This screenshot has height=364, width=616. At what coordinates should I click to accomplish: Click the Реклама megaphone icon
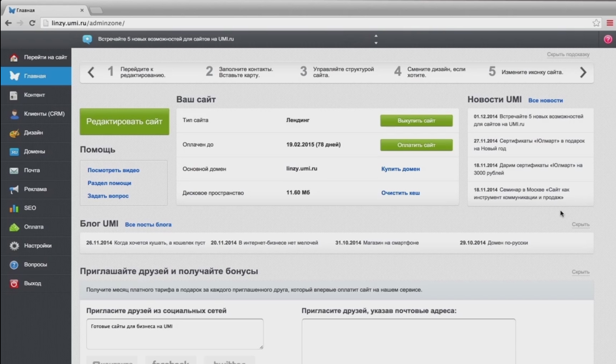click(14, 189)
